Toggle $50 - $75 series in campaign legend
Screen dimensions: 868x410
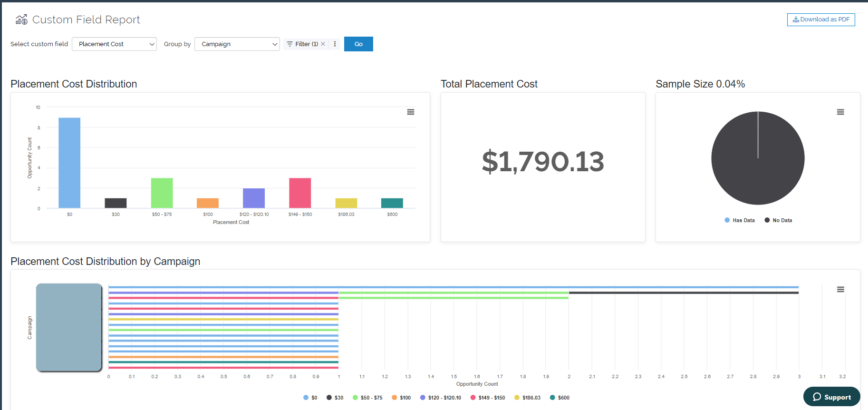(367, 398)
